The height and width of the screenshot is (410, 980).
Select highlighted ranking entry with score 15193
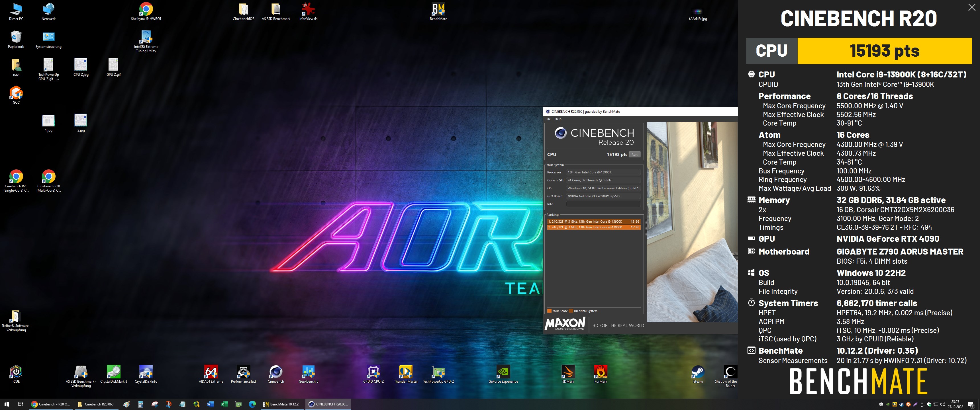pos(593,227)
